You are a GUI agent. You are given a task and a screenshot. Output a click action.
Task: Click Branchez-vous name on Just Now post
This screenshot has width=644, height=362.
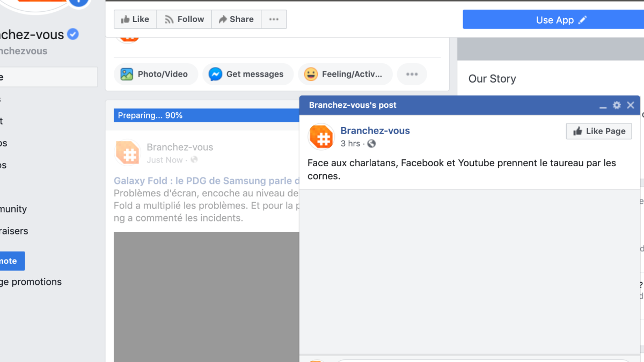coord(180,147)
